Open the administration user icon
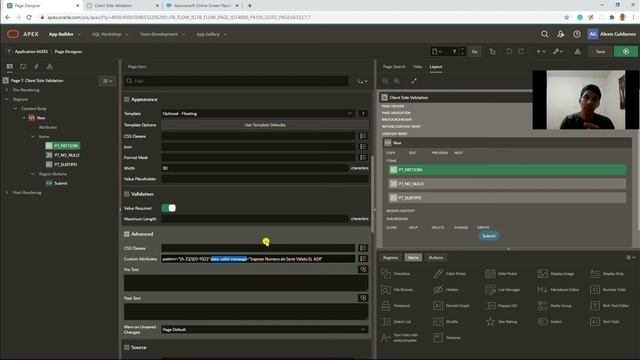Viewport: 640px width, 360px height. 560,34
